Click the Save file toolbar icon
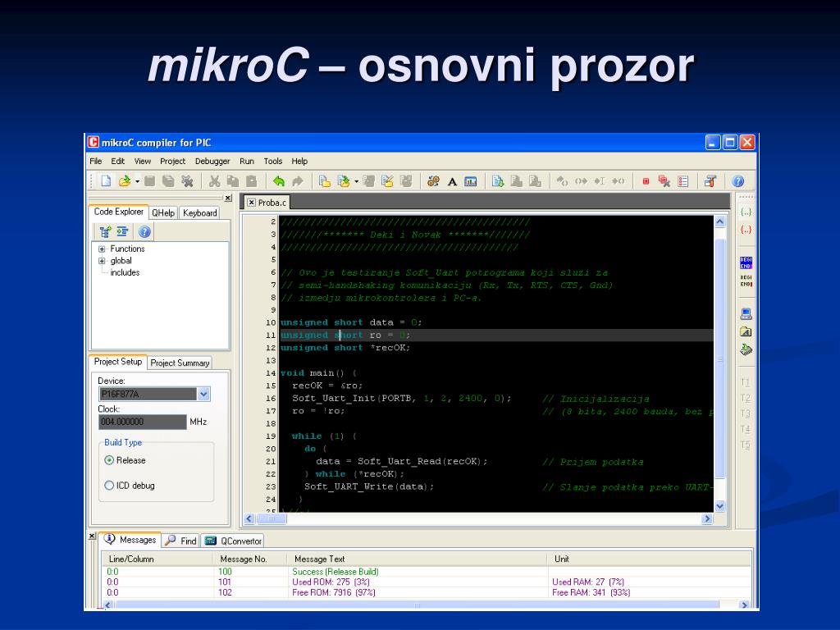 pos(149,181)
